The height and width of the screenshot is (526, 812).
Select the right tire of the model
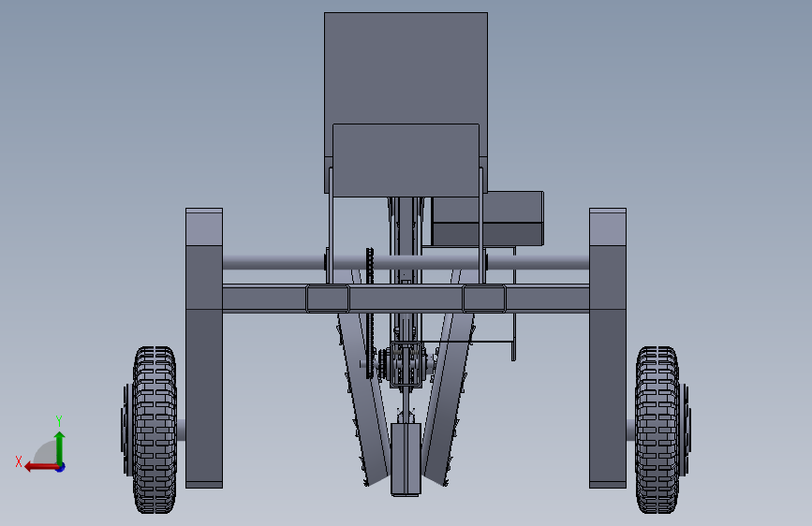[x=657, y=430]
